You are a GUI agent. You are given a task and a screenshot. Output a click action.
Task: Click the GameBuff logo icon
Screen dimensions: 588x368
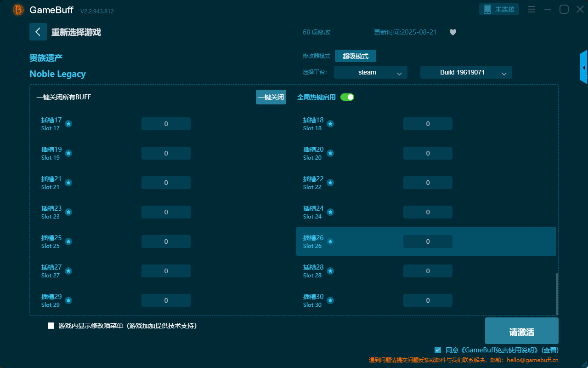(18, 10)
